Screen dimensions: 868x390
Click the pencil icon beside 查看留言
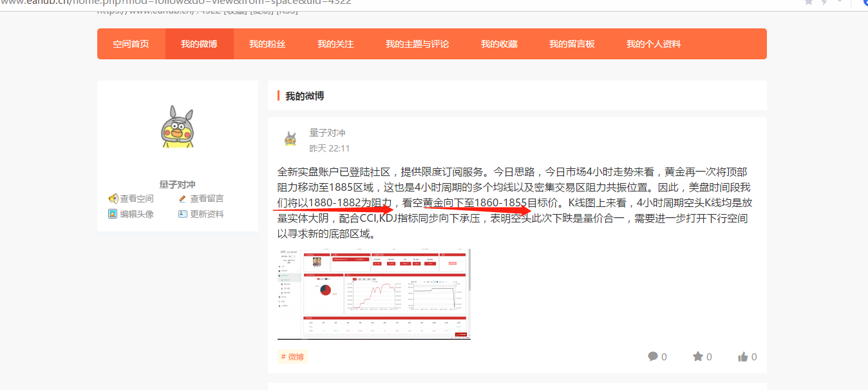183,199
